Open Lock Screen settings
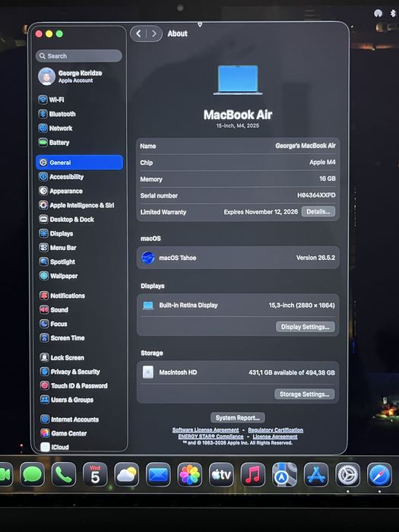This screenshot has width=399, height=532. tap(62, 358)
